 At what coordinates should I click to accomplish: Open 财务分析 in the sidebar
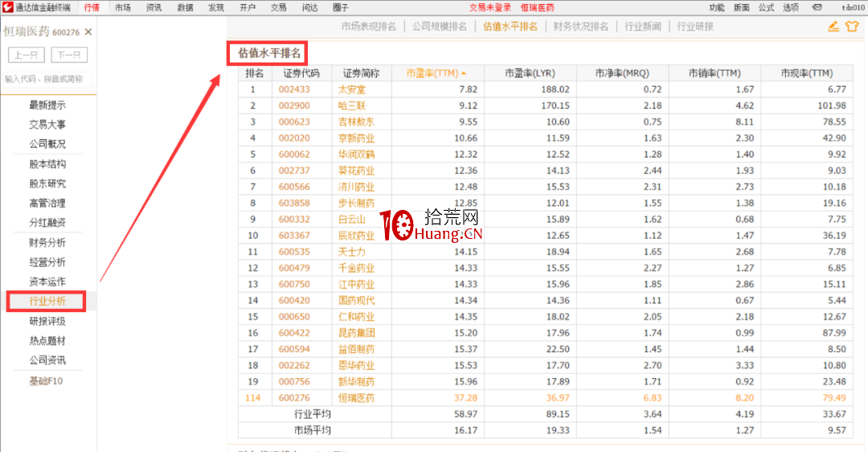pyautogui.click(x=47, y=243)
